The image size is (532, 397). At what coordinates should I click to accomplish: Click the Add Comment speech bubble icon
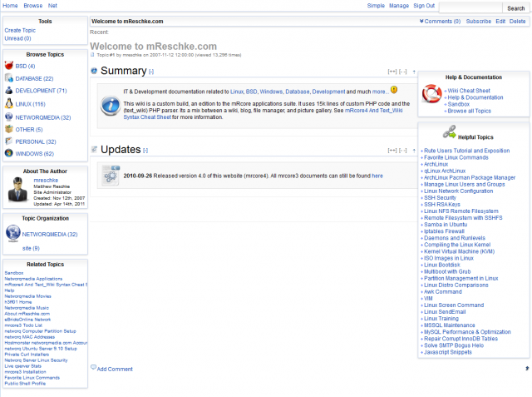click(93, 367)
